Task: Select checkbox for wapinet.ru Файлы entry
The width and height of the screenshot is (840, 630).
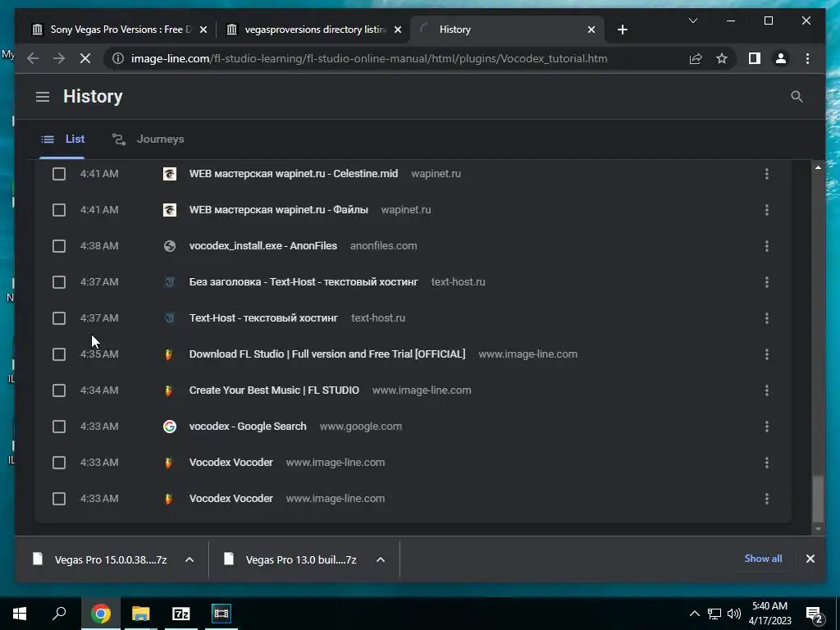Action: pos(59,210)
